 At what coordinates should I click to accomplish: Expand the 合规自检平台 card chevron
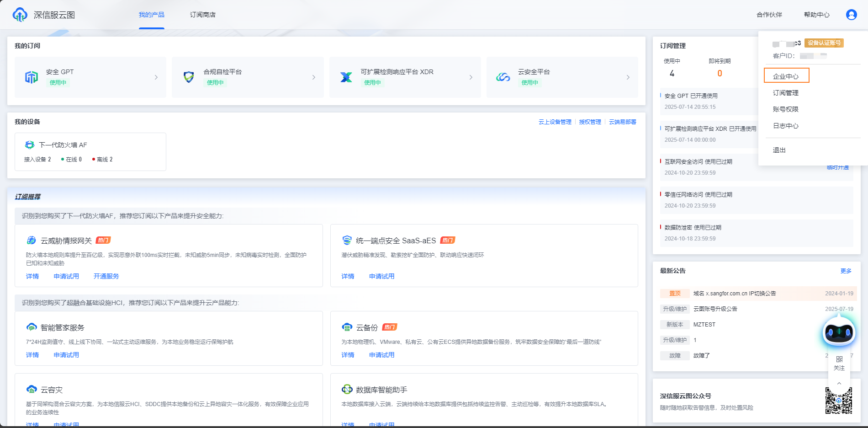(313, 77)
